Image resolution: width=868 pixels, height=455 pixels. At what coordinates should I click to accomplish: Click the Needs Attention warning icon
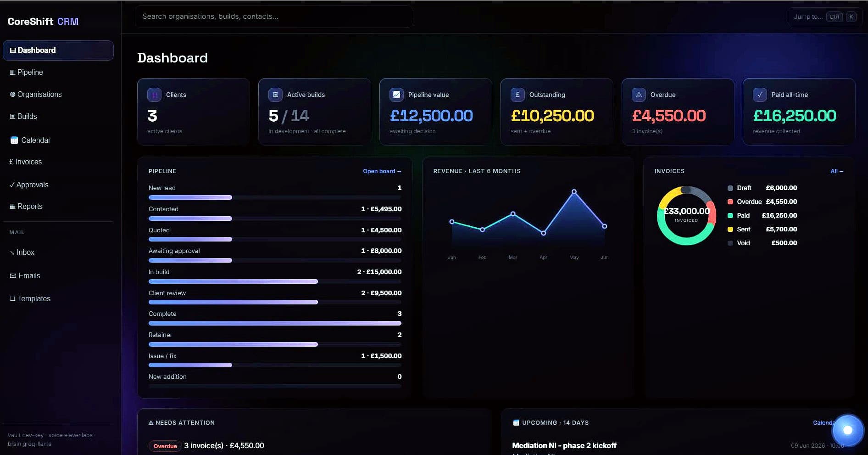pyautogui.click(x=151, y=423)
